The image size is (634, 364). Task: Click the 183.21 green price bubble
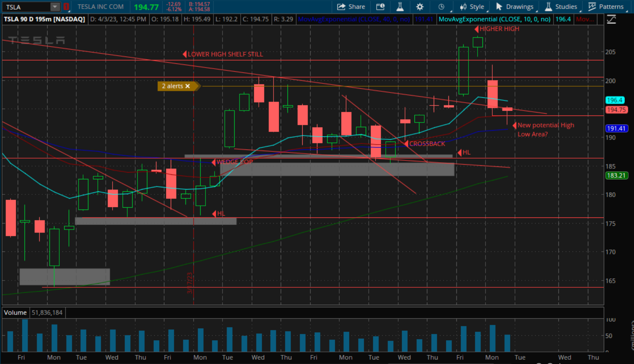coord(616,176)
